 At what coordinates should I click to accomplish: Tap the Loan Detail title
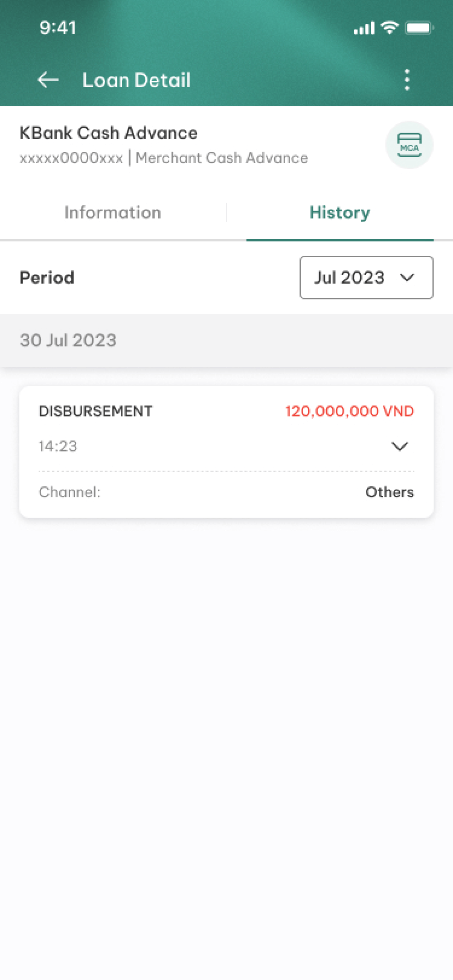pos(137,80)
